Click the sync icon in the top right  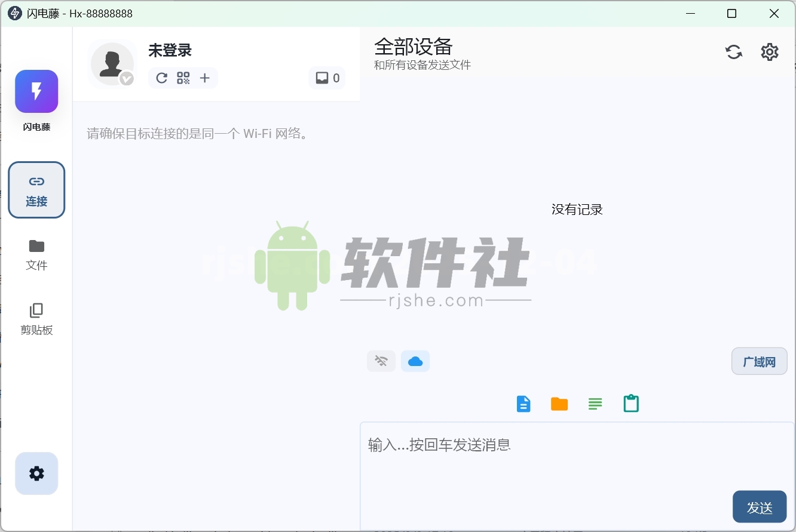click(733, 52)
